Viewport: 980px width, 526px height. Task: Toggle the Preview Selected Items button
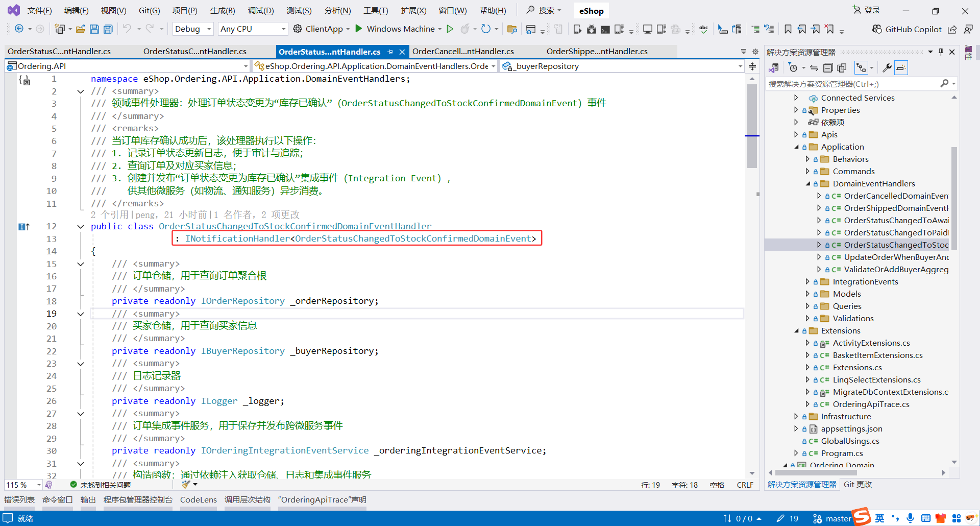coord(901,68)
